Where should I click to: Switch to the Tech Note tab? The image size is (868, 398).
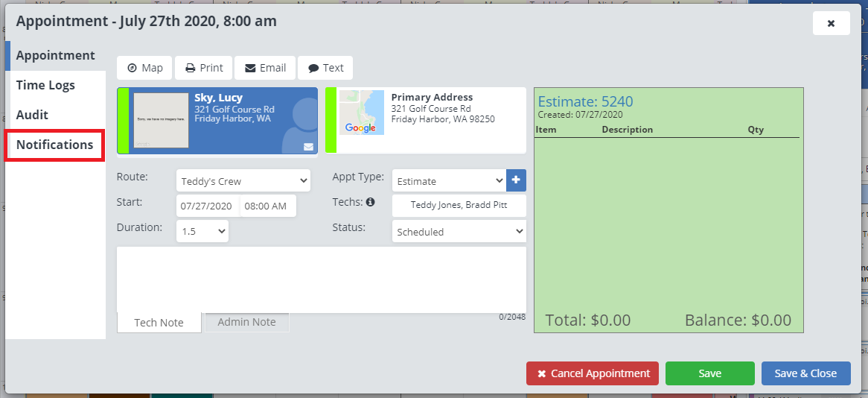tap(159, 322)
